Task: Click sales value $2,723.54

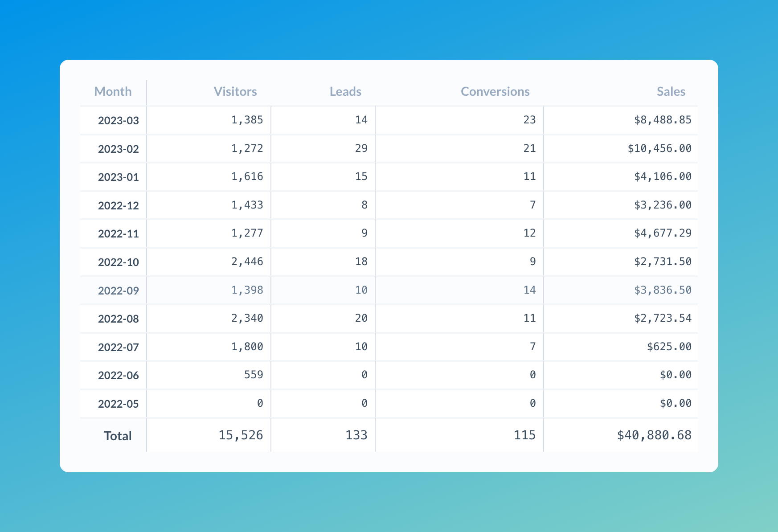Action: coord(663,318)
